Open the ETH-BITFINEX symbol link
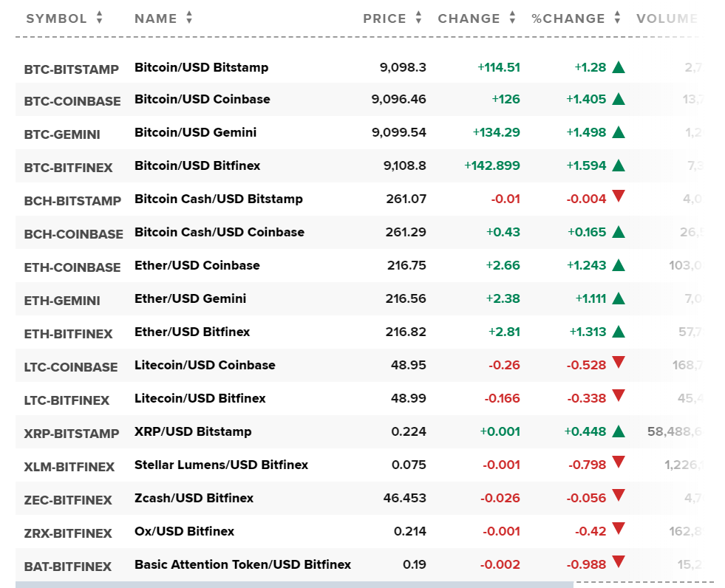Viewport: 725px width, 588px height. coord(68,334)
